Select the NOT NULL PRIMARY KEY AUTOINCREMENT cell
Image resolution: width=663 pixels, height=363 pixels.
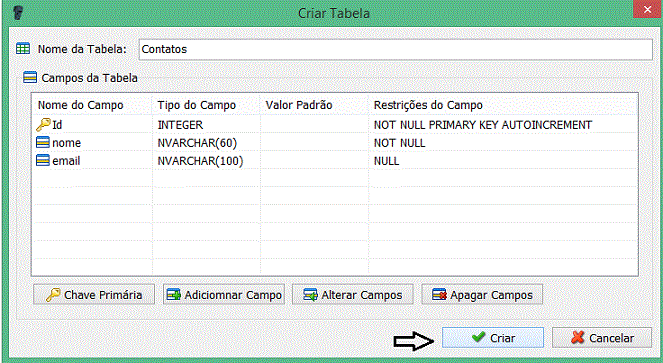pyautogui.click(x=483, y=125)
